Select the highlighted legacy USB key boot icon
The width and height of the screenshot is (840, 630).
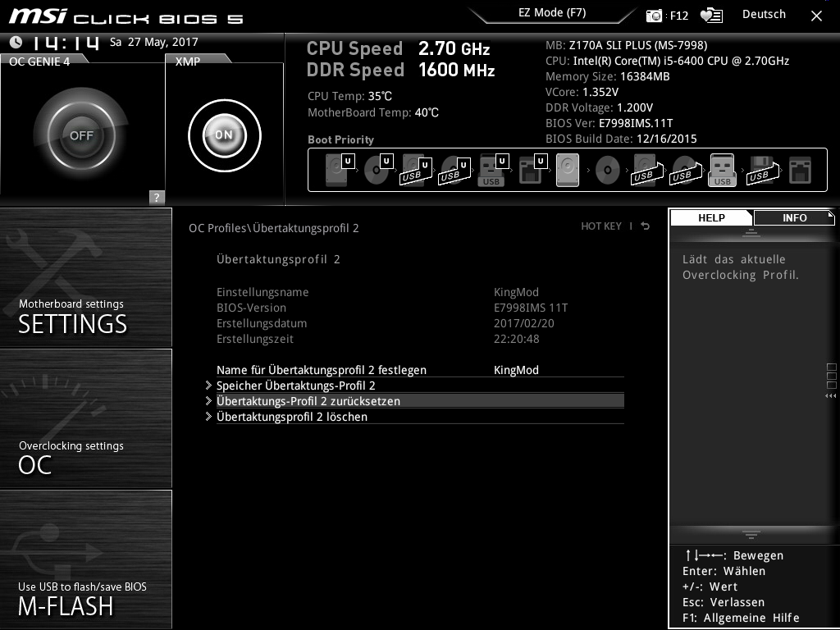point(722,170)
